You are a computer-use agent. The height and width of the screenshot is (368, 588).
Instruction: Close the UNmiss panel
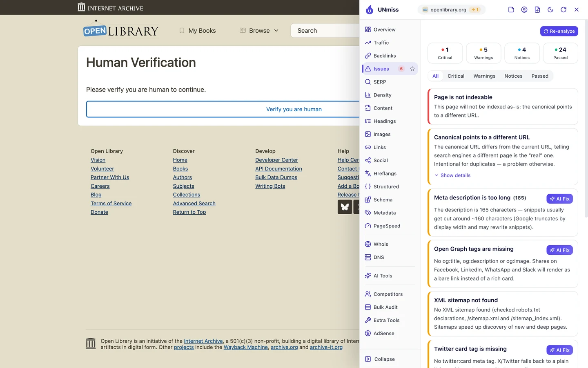577,10
